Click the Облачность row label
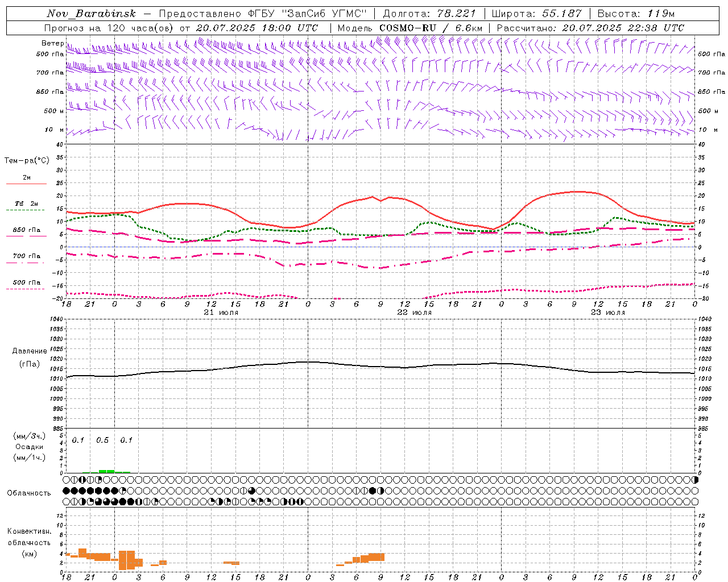 (29, 493)
